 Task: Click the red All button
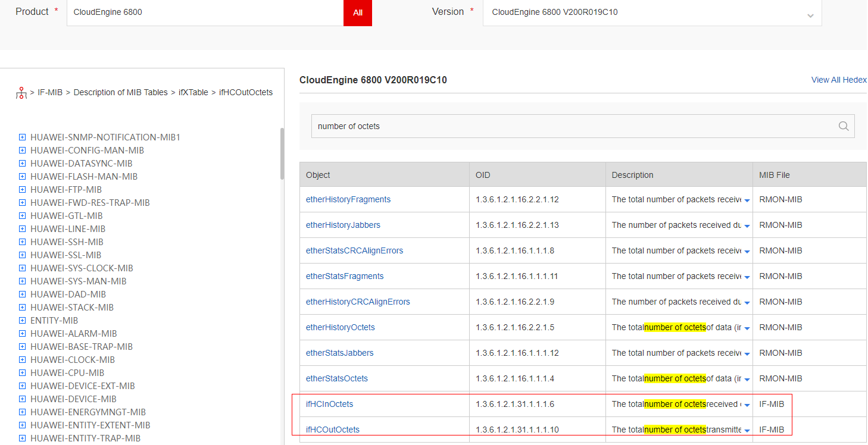358,12
